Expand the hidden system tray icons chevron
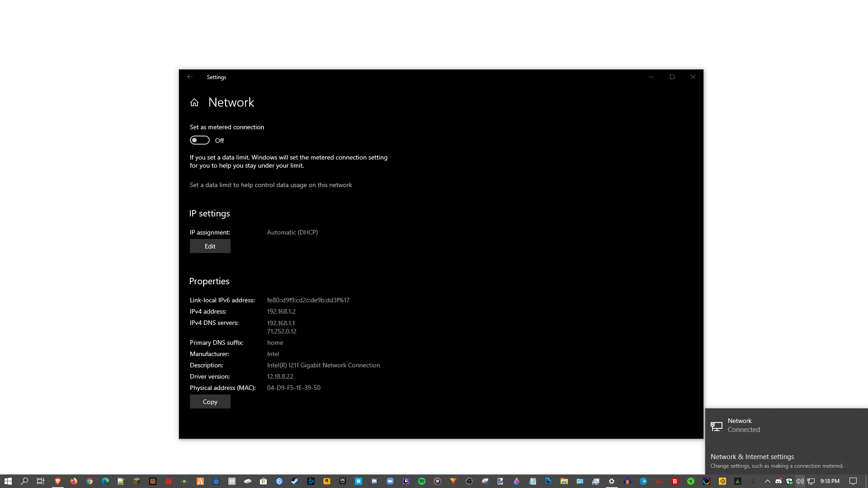Screen dimensions: 868x488 pos(767,481)
